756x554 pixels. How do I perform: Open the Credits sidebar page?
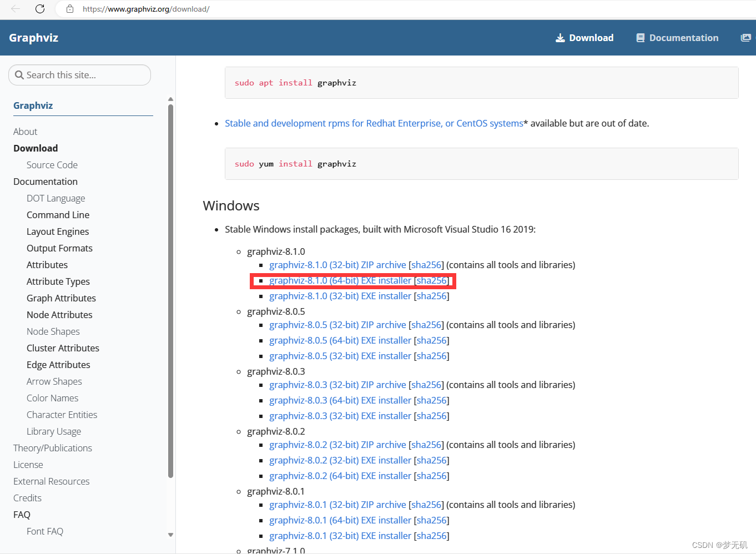point(28,498)
